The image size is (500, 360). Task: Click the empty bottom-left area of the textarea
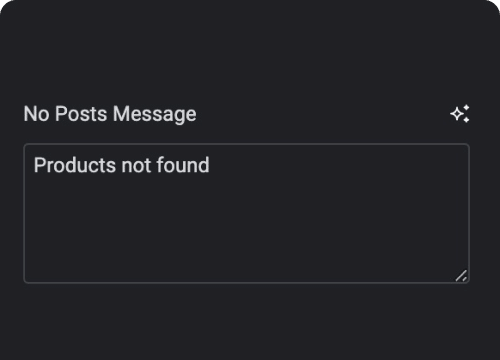point(67,260)
